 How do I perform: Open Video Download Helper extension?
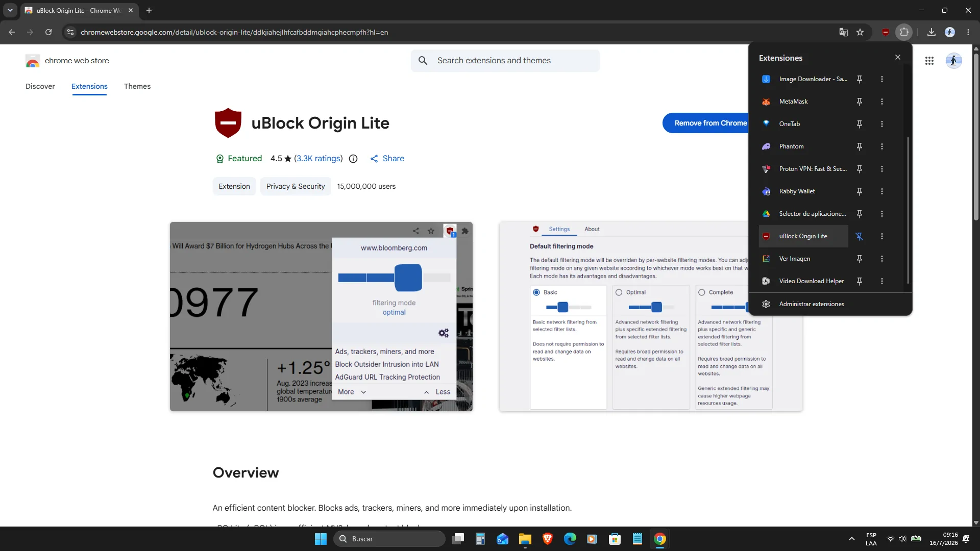pyautogui.click(x=803, y=281)
